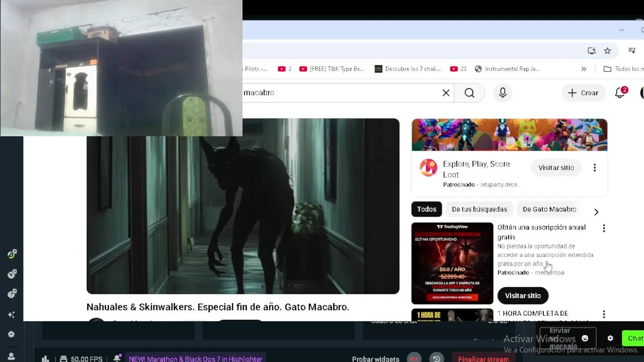Image resolution: width=644 pixels, height=362 pixels.
Task: Select the 'De Gato Macabro' chip
Action: 549,209
